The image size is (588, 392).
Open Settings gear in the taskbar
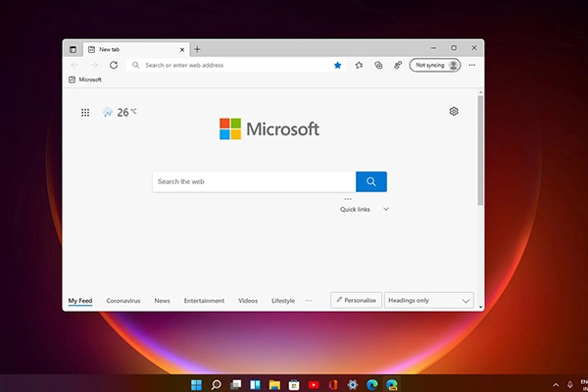353,384
